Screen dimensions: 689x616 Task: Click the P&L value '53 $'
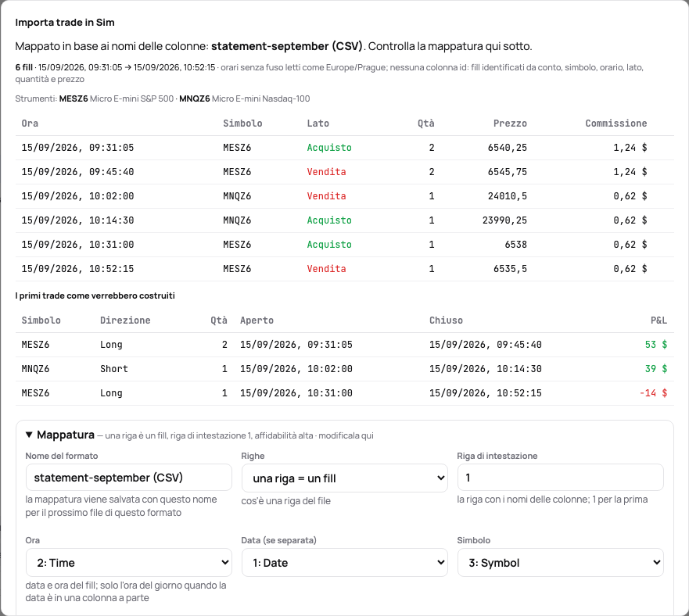click(656, 345)
